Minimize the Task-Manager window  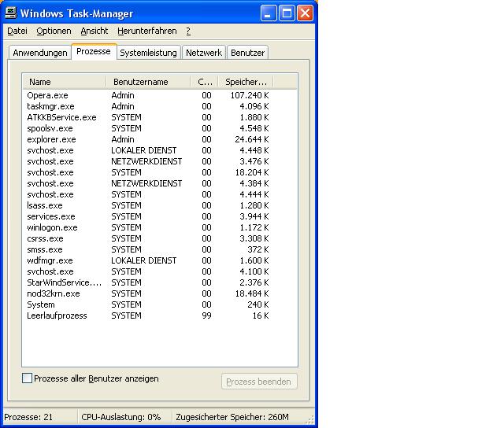269,13
